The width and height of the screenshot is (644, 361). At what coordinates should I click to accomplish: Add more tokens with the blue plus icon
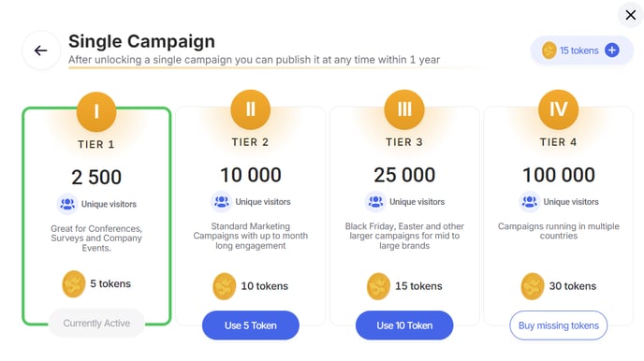pos(612,51)
